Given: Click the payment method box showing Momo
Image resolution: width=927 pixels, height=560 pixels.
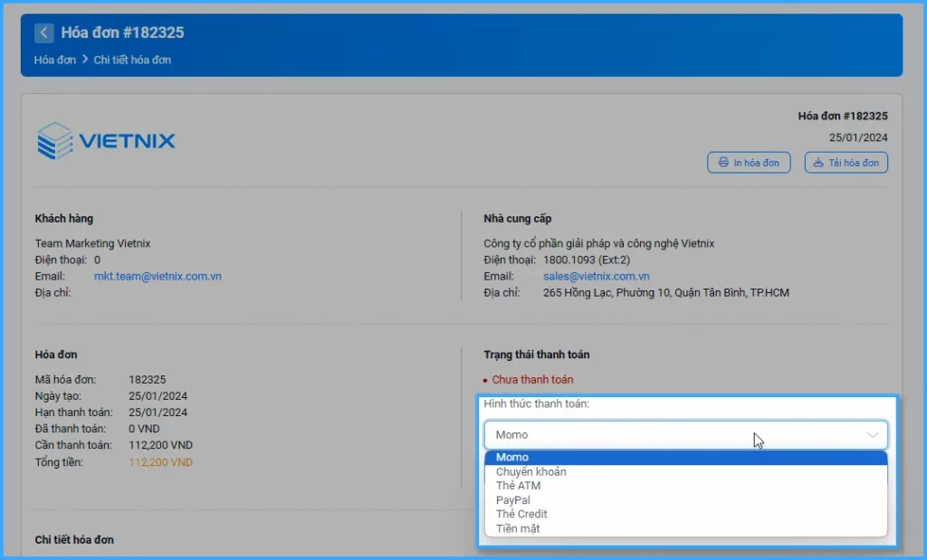Looking at the screenshot, I should (x=670, y=435).
